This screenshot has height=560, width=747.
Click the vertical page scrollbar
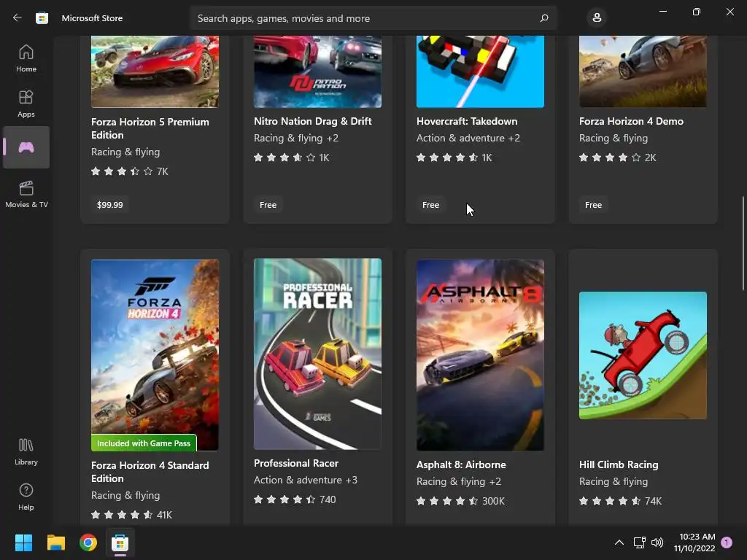(743, 243)
